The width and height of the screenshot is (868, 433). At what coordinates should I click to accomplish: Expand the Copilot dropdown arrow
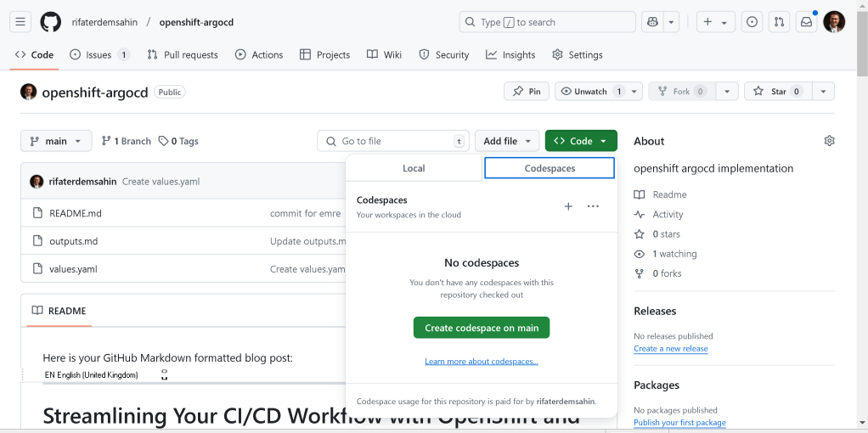point(671,22)
